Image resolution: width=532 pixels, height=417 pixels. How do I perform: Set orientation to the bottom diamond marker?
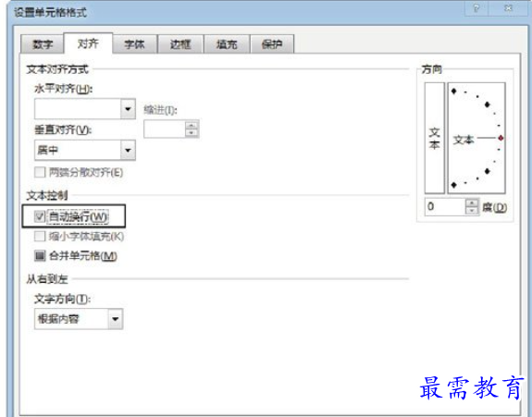click(454, 185)
